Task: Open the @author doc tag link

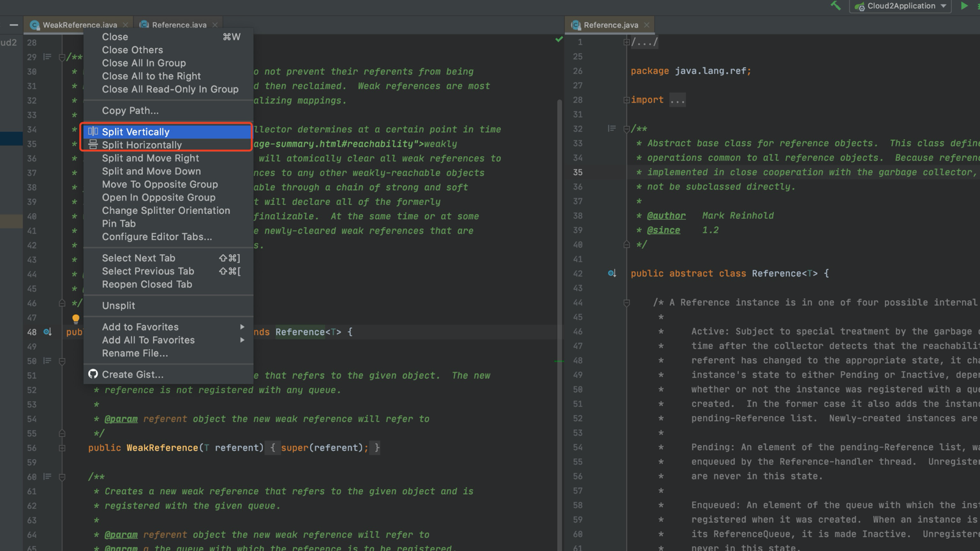Action: coord(666,216)
